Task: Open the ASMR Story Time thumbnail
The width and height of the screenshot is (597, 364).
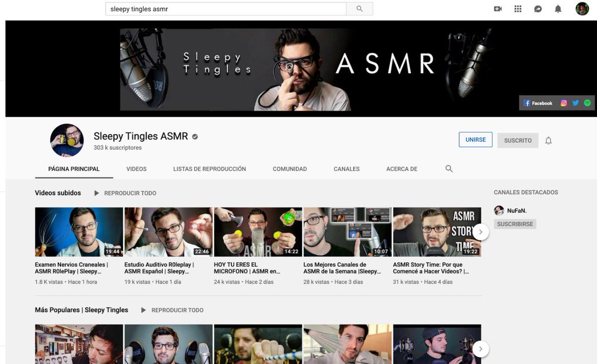Action: [x=437, y=232]
